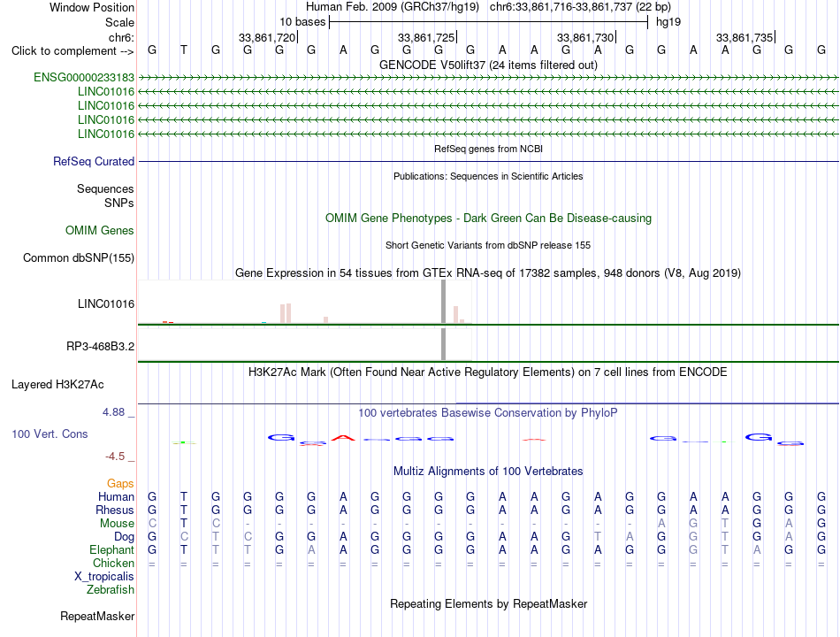The height and width of the screenshot is (637, 840).
Task: Select the Common dbSNP(155) label
Action: point(78,258)
